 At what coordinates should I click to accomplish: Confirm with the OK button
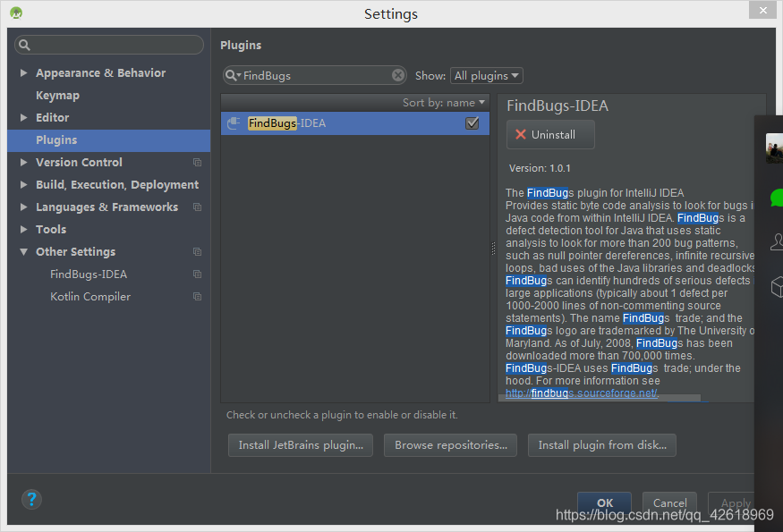click(604, 503)
